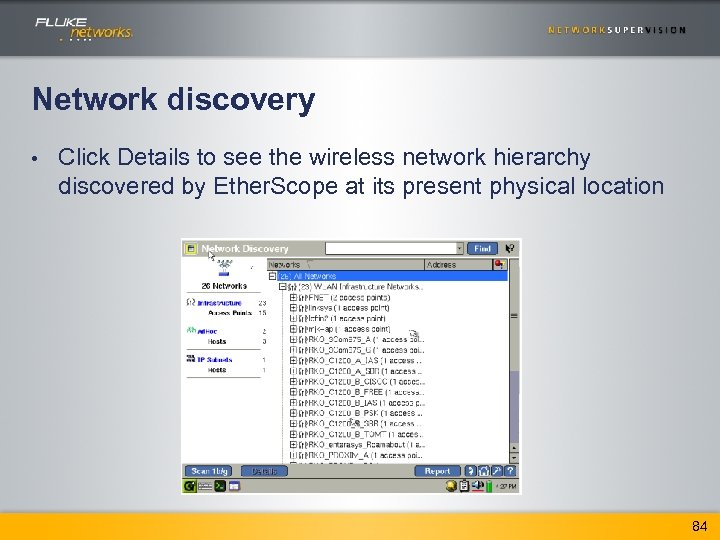Expand the linksys network node
This screenshot has height=540, width=720.
click(293, 308)
